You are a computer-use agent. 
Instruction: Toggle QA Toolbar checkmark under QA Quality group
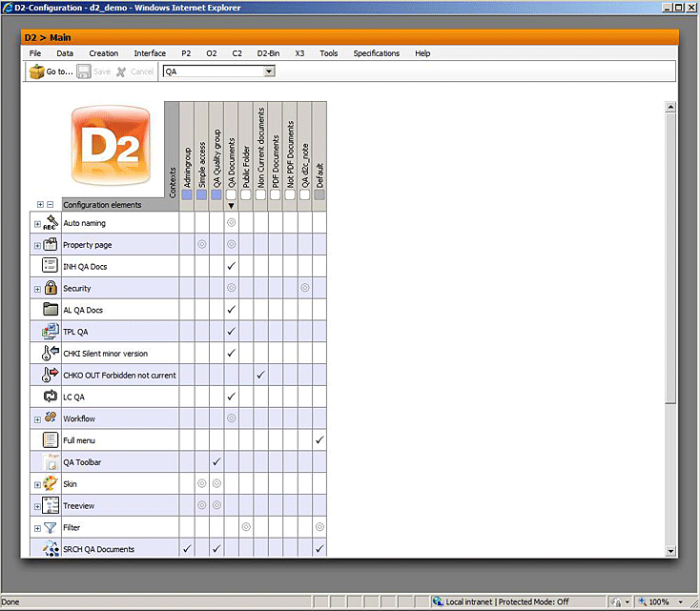point(216,462)
